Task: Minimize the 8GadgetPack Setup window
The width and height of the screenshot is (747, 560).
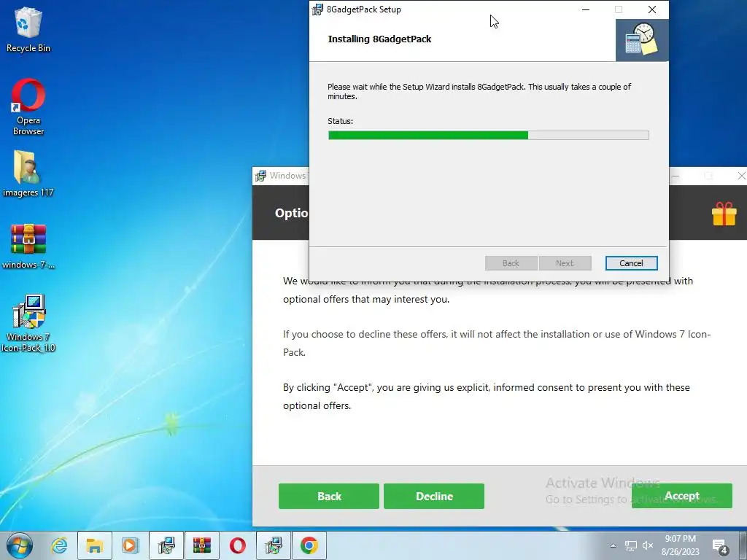Action: [x=586, y=9]
